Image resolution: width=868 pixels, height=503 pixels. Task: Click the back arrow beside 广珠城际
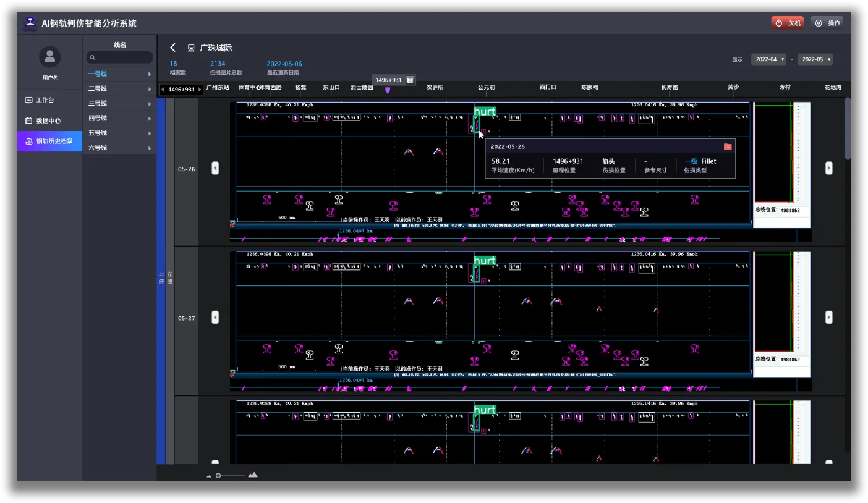(x=173, y=48)
